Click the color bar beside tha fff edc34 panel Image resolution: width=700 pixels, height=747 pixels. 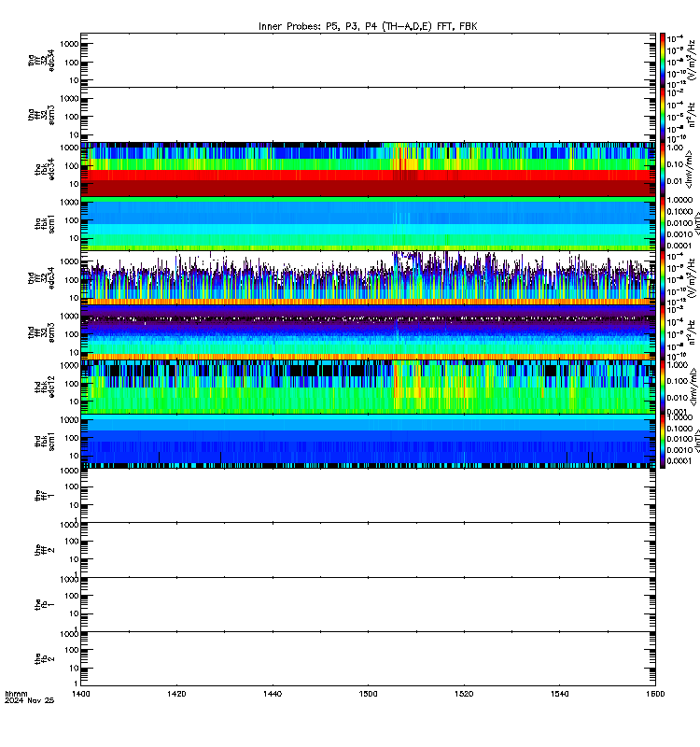click(x=663, y=60)
